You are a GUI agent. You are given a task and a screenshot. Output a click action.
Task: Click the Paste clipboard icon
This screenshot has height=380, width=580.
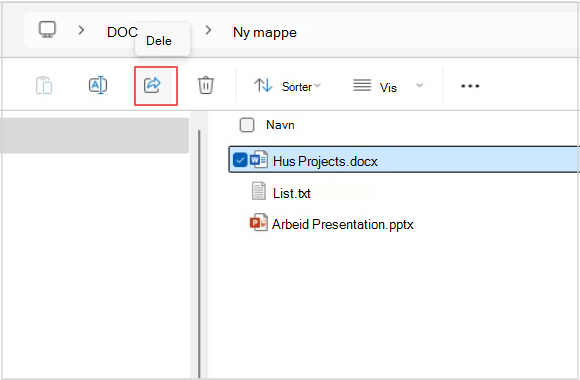44,85
